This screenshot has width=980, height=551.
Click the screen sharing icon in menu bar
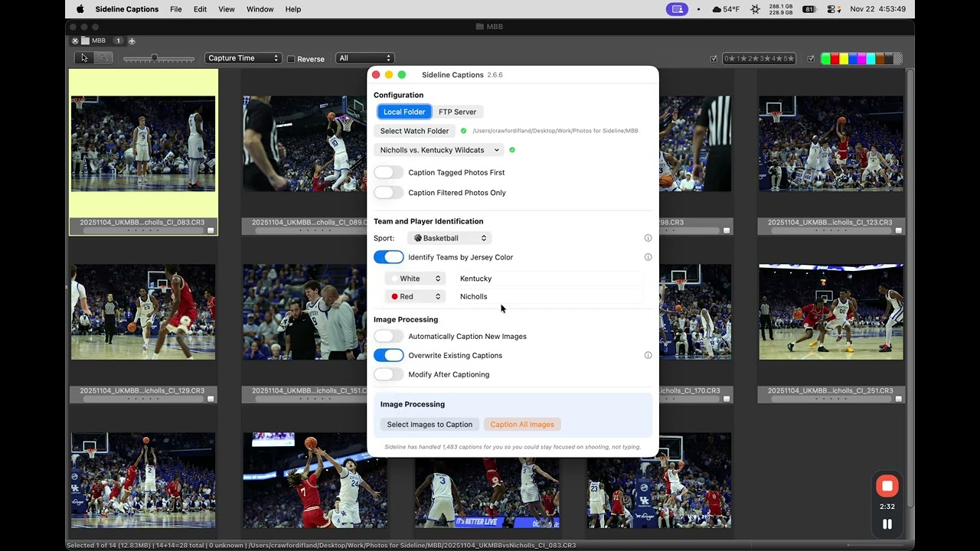677,9
